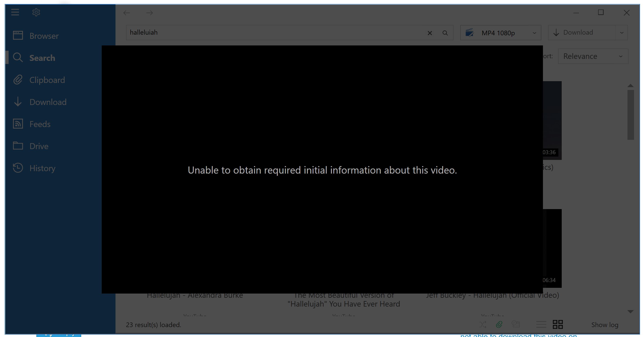Switch results to list view
The image size is (644, 337).
[x=541, y=324]
